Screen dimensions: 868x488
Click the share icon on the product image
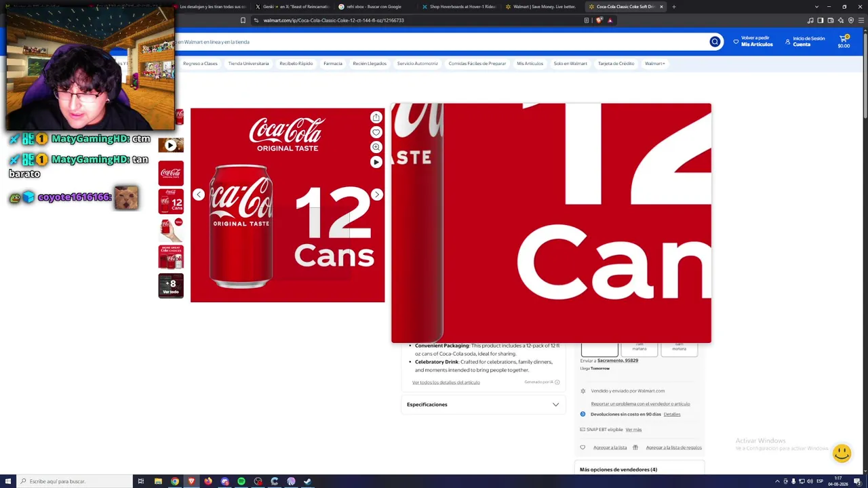coord(376,117)
